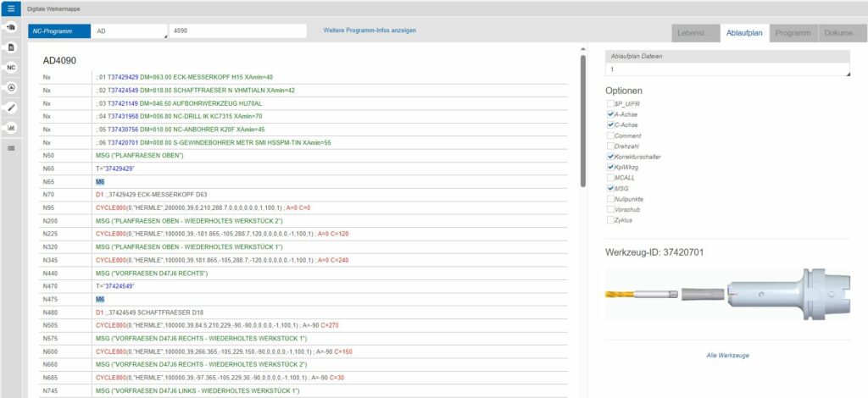Click the N345 CYCLE800 line
Viewport: 868px width, 398px height.
click(x=222, y=260)
